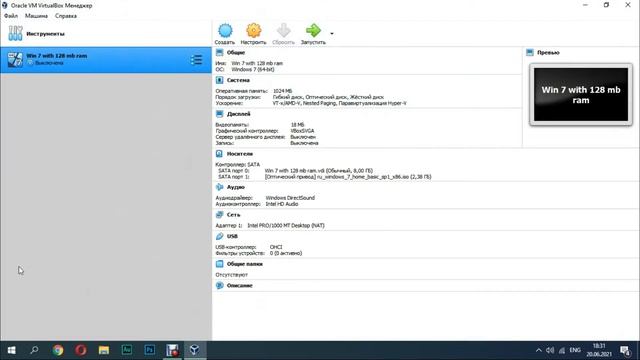Screen dimensions: 640x360
Task: Click the USB section header text
Action: click(232, 236)
